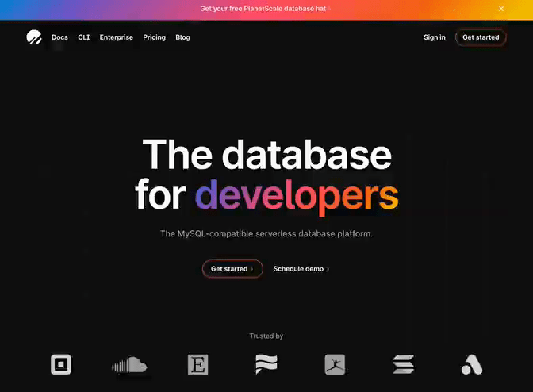Viewport: 533px width, 392px height.
Task: Open the free PlanetScale hat banner offer
Action: click(263, 9)
